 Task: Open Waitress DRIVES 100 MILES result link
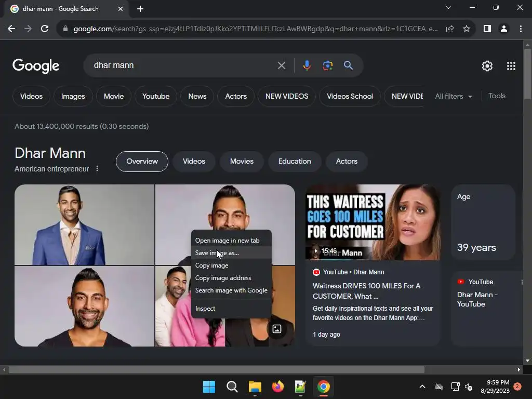coord(366,291)
